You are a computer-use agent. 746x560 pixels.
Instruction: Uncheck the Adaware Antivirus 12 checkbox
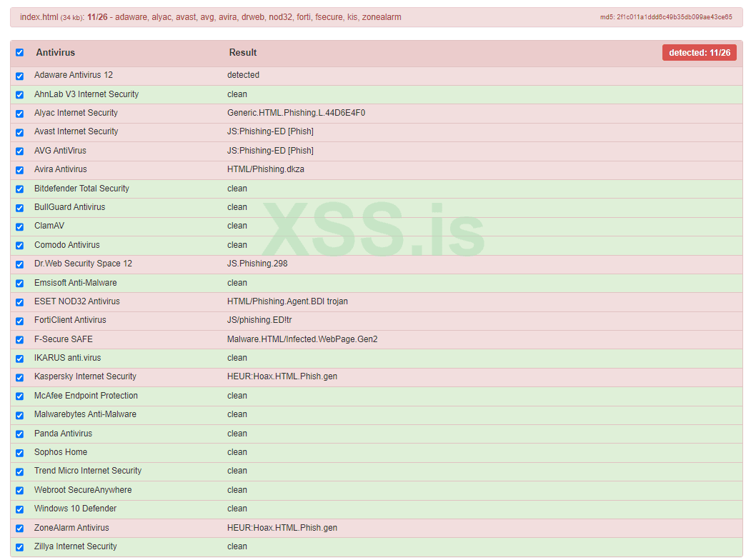pyautogui.click(x=19, y=76)
